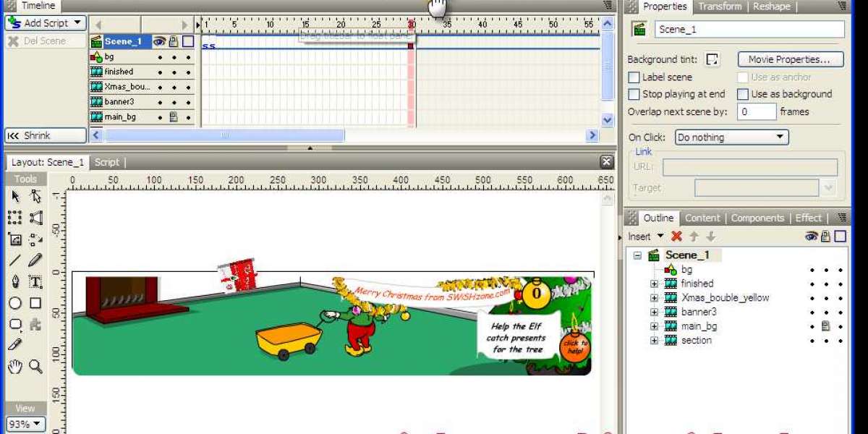
Task: Tick the Use as background checkbox
Action: pyautogui.click(x=743, y=94)
